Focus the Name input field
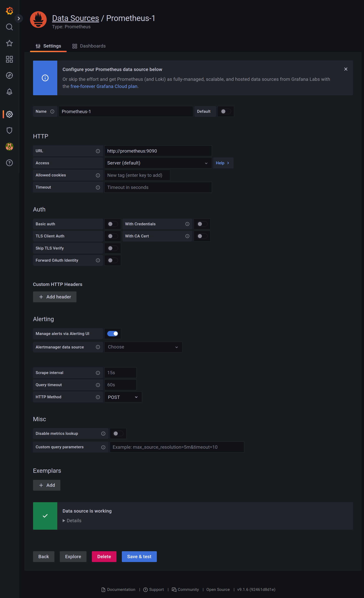 pos(126,111)
